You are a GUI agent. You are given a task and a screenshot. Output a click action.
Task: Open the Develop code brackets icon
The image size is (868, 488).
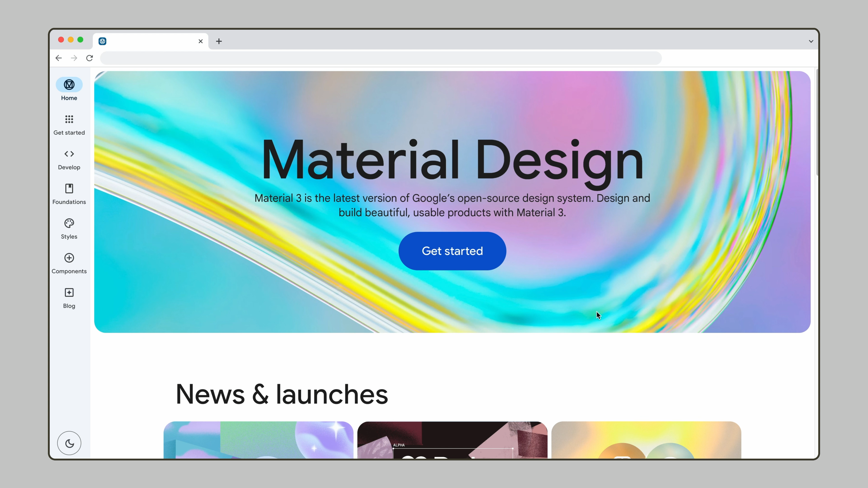coord(69,154)
